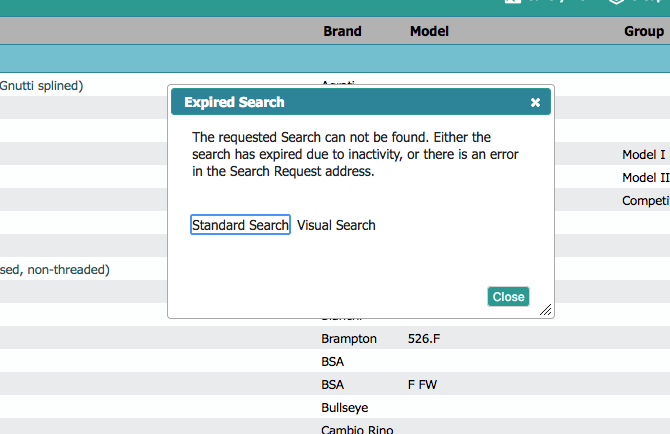Click the Model II group cell
This screenshot has height=434, width=670.
click(x=645, y=178)
